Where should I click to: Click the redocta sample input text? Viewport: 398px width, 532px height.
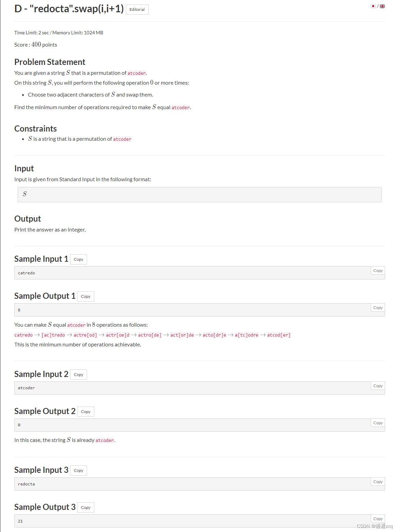pyautogui.click(x=27, y=484)
